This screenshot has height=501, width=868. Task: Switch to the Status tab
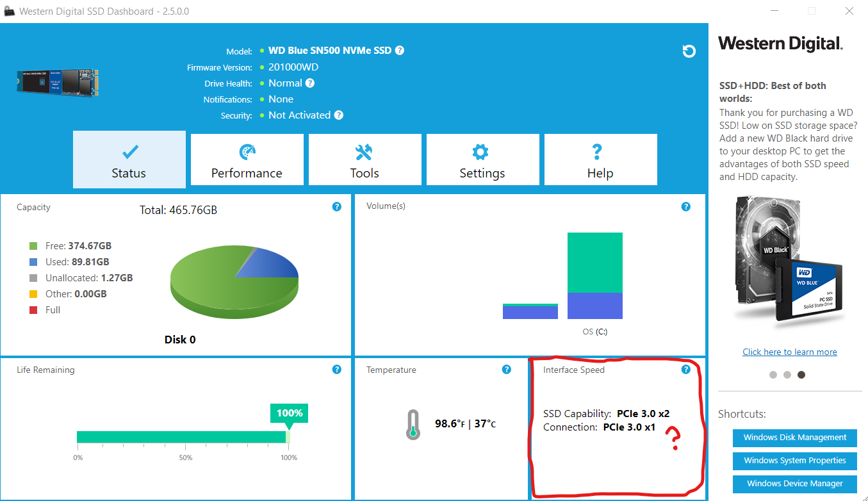tap(129, 160)
